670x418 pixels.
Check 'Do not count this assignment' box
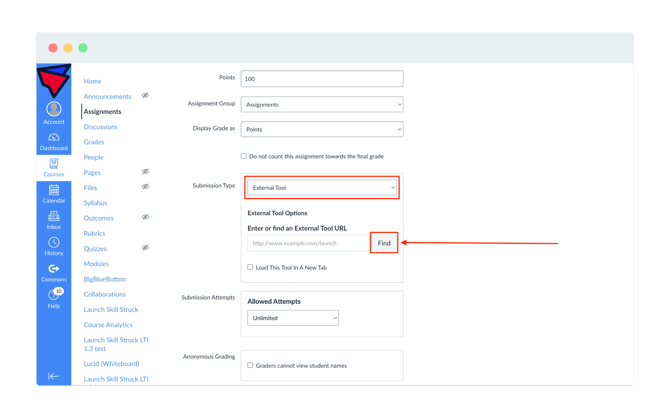click(x=244, y=156)
